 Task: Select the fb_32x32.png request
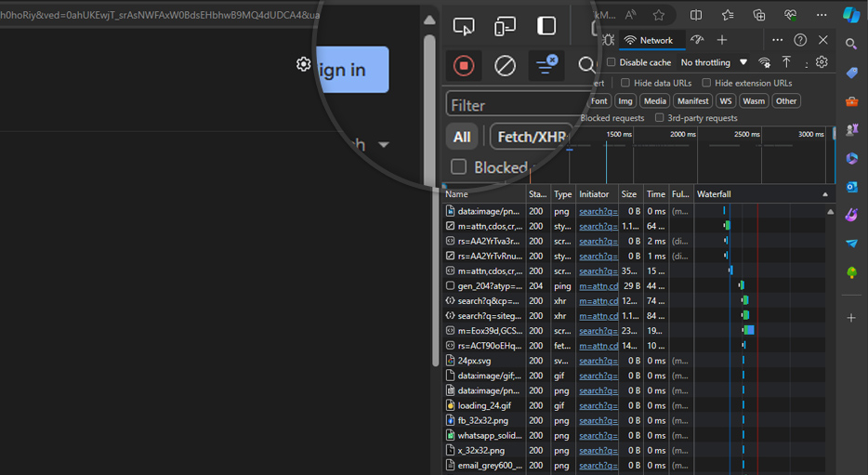click(x=482, y=421)
